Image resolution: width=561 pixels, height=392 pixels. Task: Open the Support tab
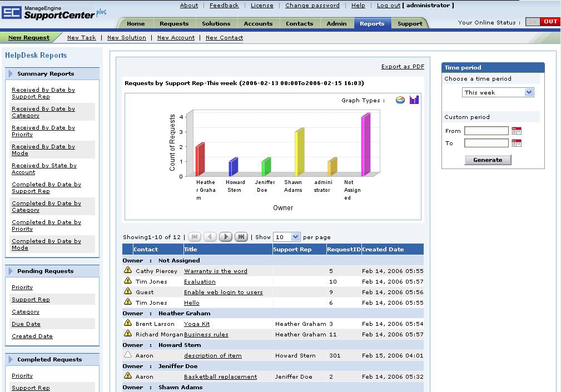click(410, 23)
